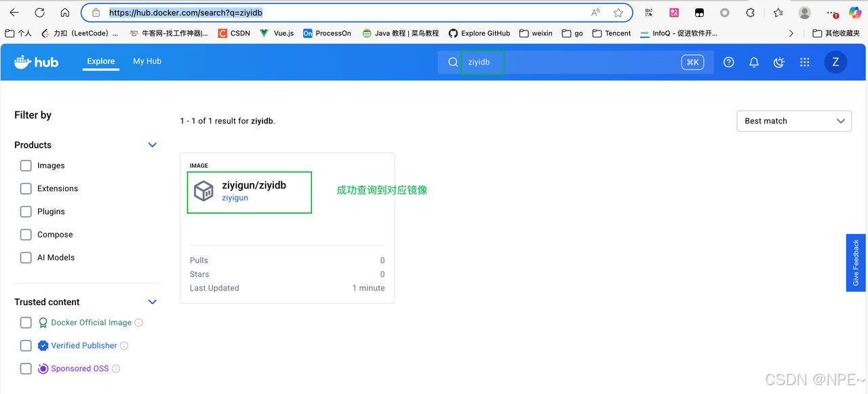This screenshot has height=394, width=868.
Task: Open the Best match sort dropdown
Action: (794, 121)
